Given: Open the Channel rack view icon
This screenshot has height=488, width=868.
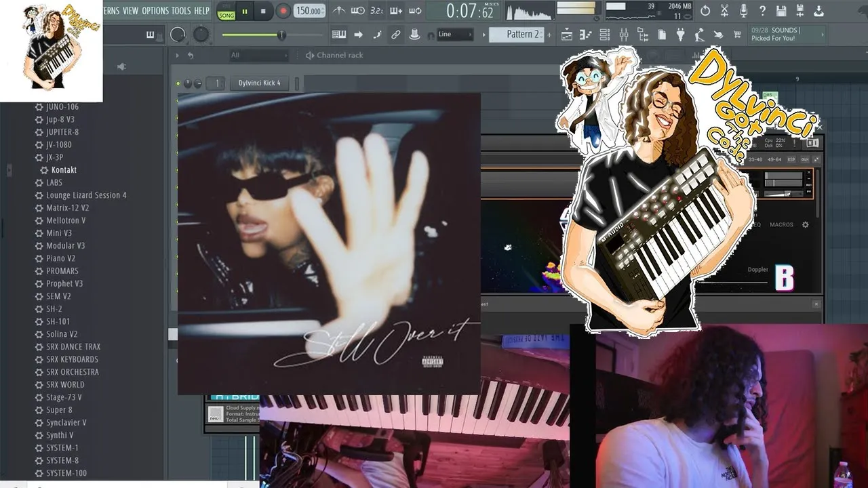Looking at the screenshot, I should click(x=605, y=35).
